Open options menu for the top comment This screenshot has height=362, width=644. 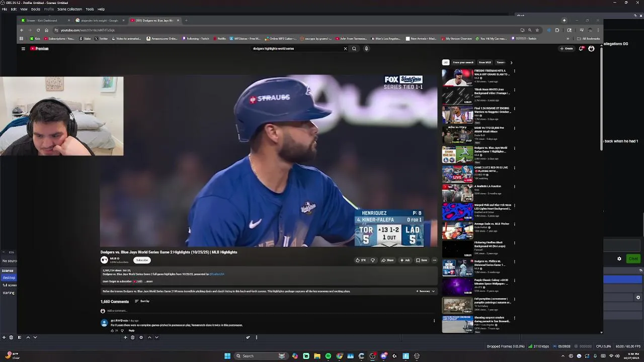[434, 321]
